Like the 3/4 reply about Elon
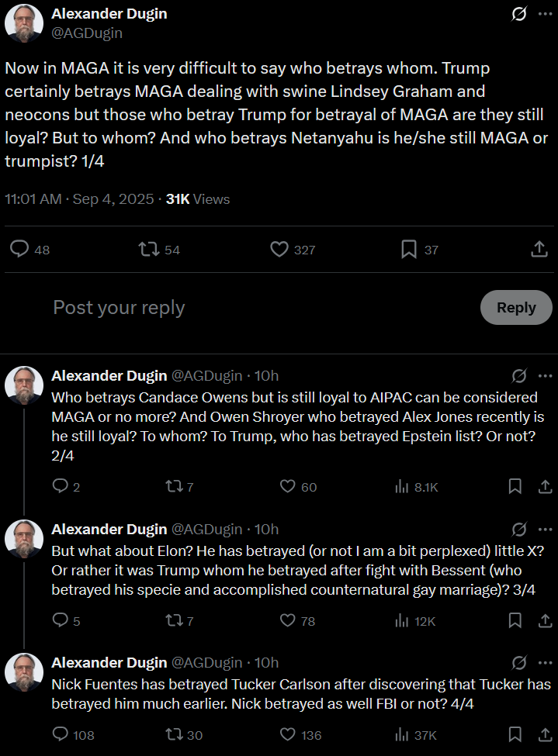The image size is (558, 756). click(288, 620)
